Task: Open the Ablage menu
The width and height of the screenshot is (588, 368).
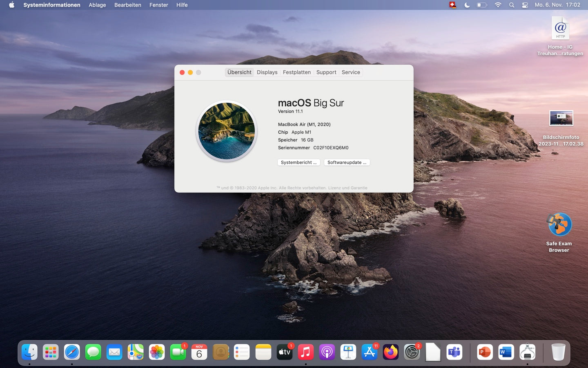Action: click(97, 5)
